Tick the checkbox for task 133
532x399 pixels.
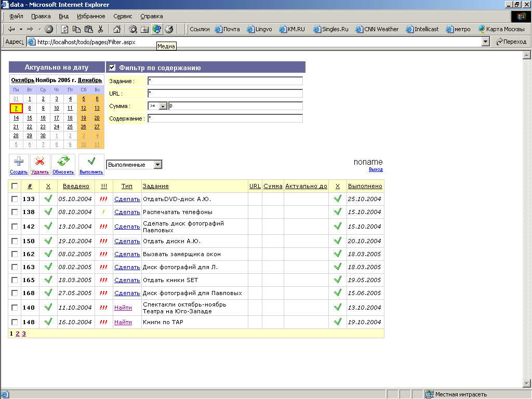(15, 198)
